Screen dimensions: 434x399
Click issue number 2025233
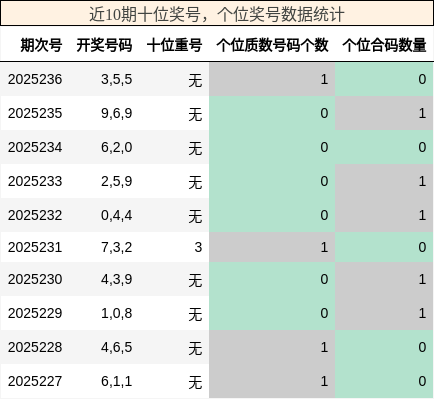coord(35,181)
